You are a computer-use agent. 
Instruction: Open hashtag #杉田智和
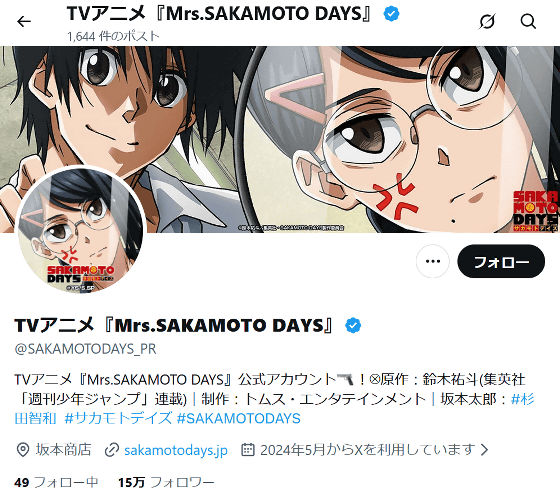(274, 408)
